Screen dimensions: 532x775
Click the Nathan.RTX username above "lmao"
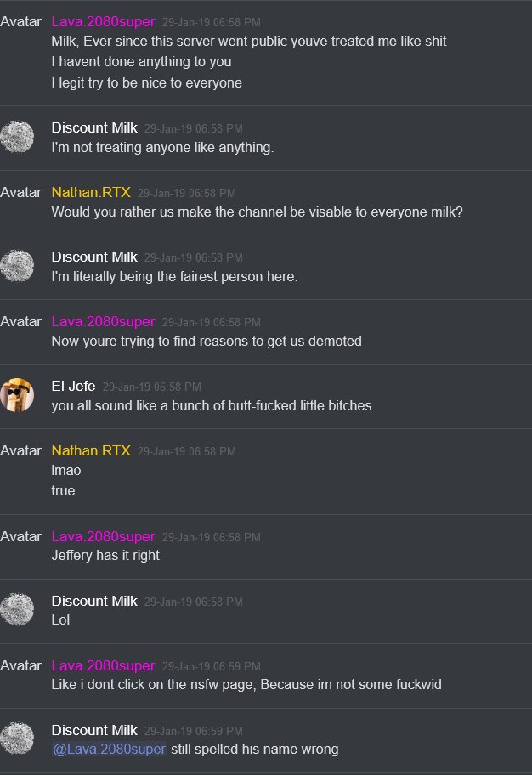(91, 450)
